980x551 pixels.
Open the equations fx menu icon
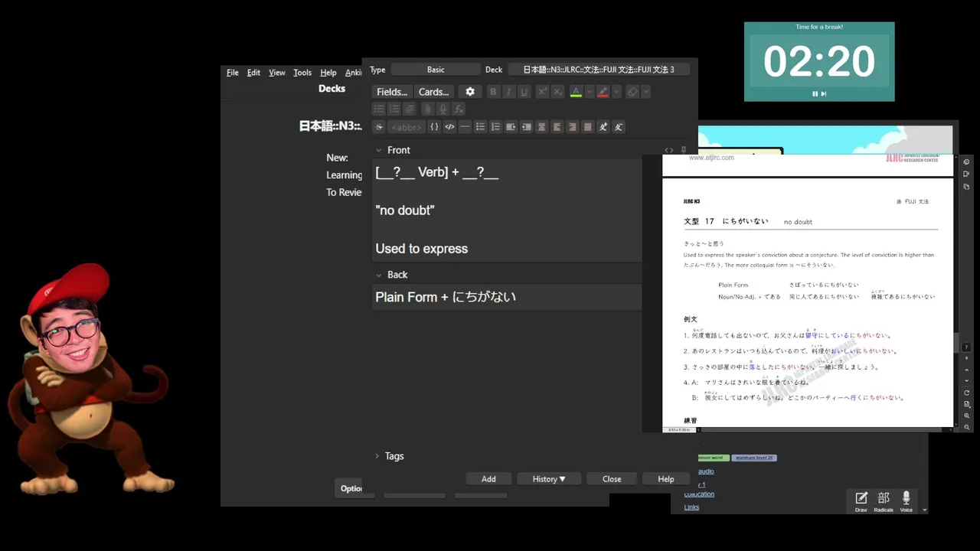coord(458,109)
